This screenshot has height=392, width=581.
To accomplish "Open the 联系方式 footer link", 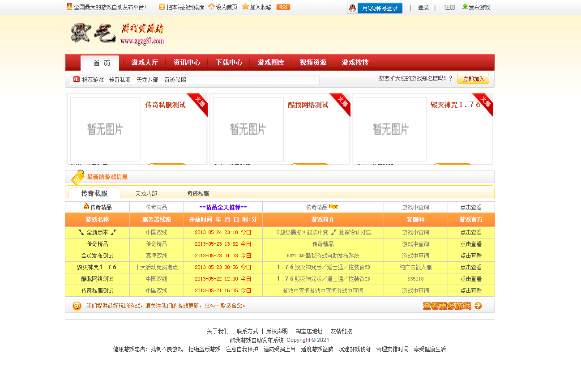I will [247, 332].
